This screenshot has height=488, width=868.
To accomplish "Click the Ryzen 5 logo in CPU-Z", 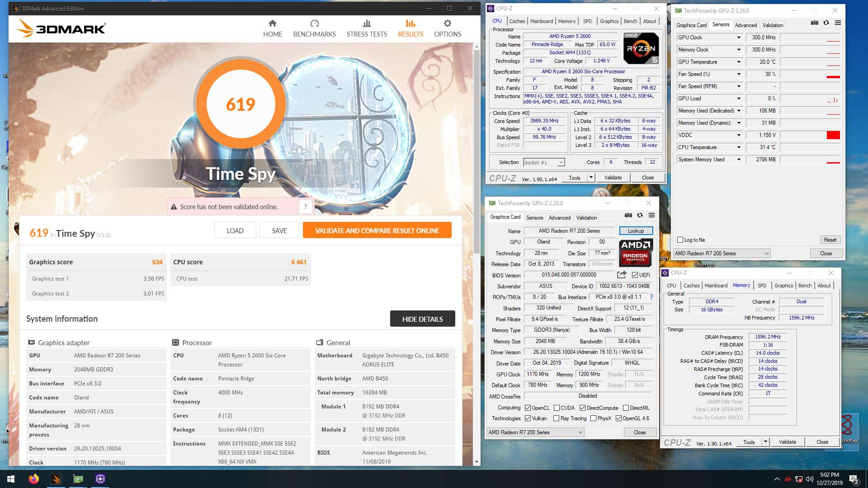I will coord(641,48).
